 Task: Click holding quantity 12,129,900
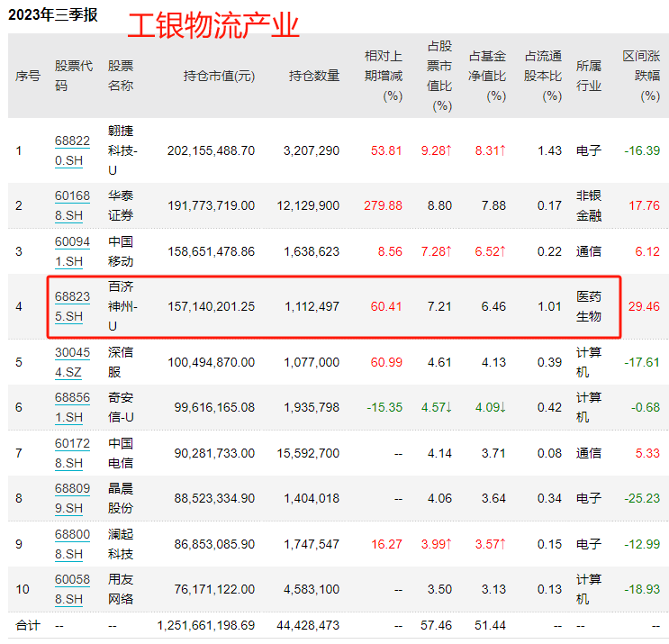coord(308,205)
